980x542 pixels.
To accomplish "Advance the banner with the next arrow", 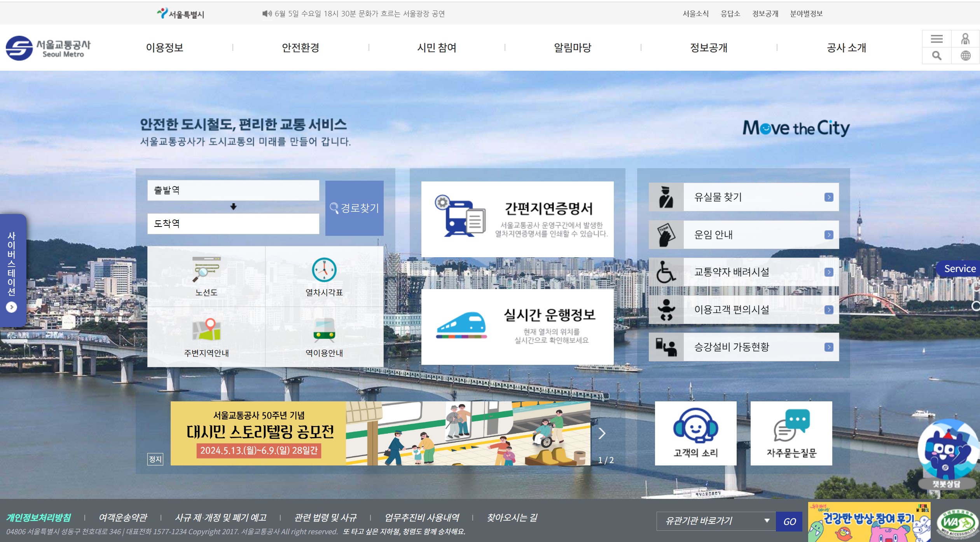I will click(602, 433).
